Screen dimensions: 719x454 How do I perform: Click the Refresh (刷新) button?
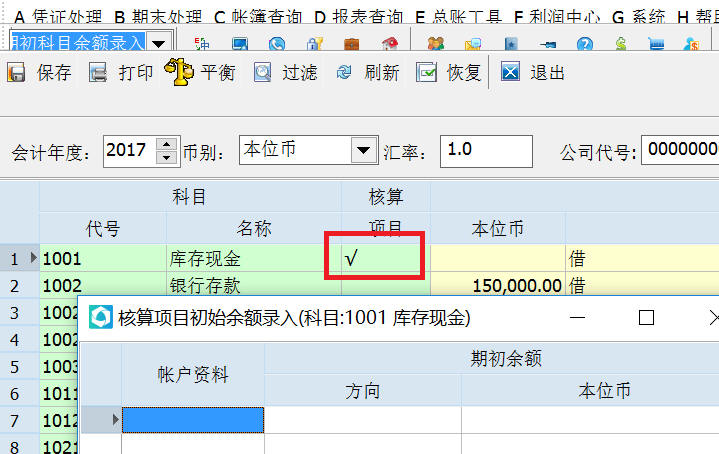point(367,72)
